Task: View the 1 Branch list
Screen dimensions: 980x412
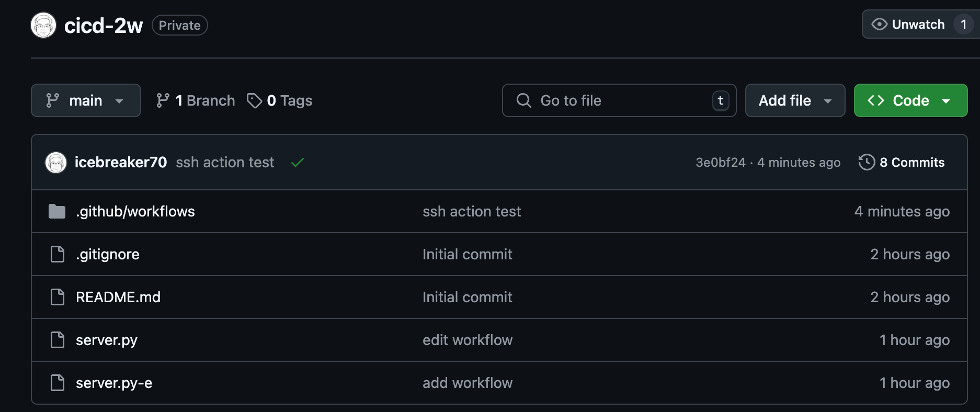Action: (196, 100)
